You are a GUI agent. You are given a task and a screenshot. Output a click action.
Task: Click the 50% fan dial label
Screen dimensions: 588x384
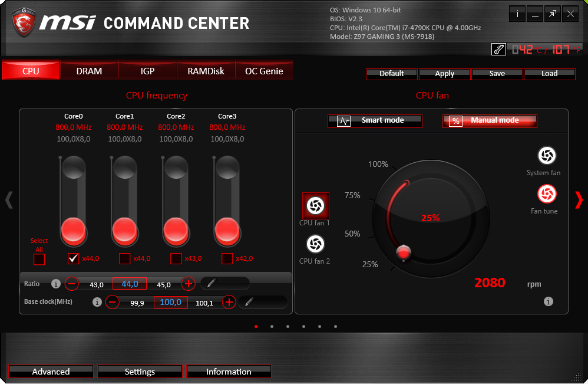(352, 234)
